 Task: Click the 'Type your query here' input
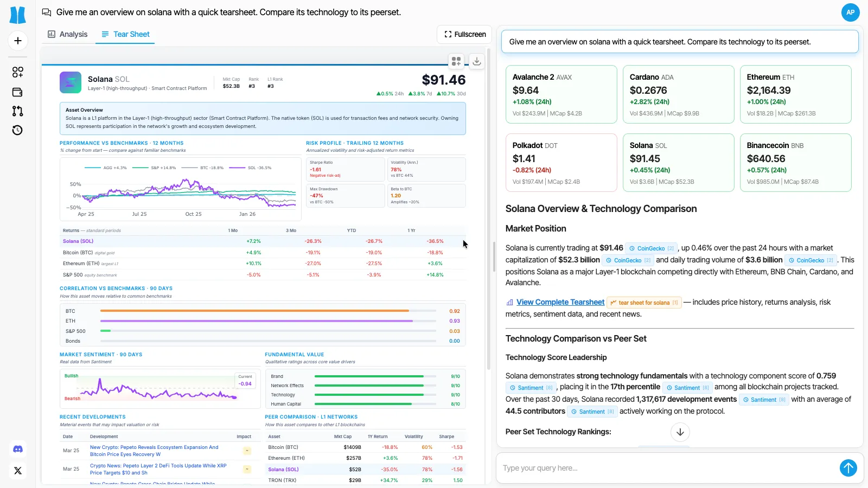pyautogui.click(x=667, y=468)
